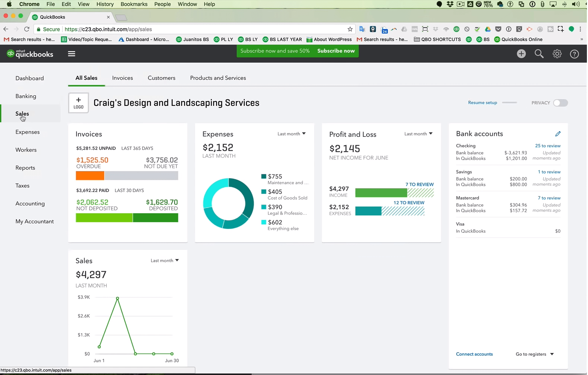588x375 pixels.
Task: Open the QuickBooks Online bookmark
Action: point(518,39)
